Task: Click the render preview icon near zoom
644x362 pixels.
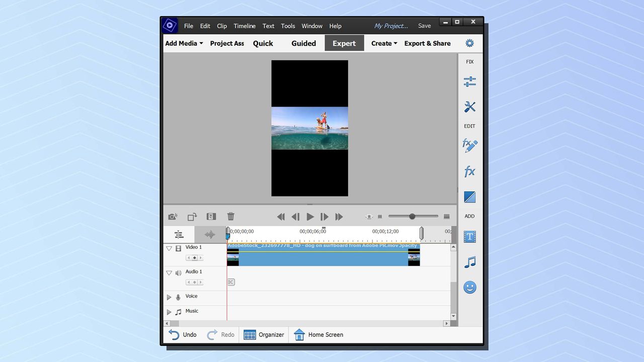Action: click(x=369, y=217)
